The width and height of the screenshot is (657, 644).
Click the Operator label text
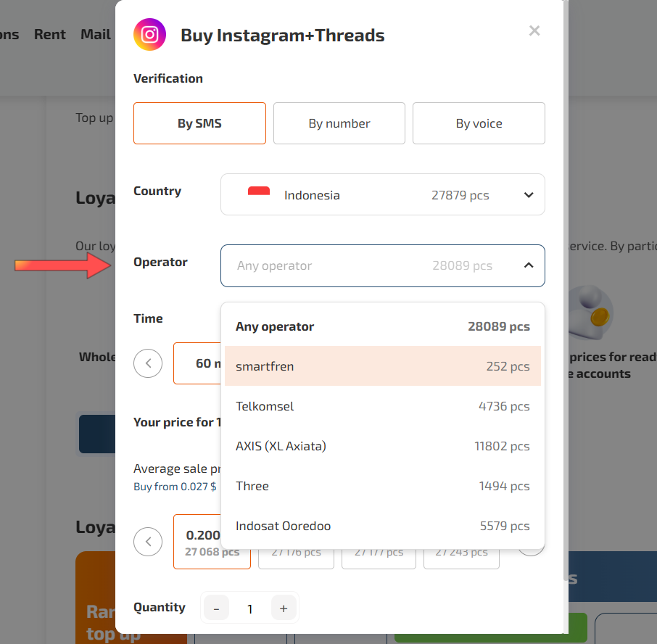click(160, 263)
